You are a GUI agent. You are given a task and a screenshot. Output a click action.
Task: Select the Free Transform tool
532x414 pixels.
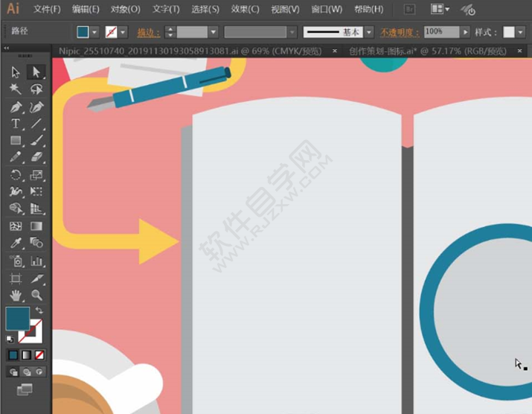coord(36,191)
